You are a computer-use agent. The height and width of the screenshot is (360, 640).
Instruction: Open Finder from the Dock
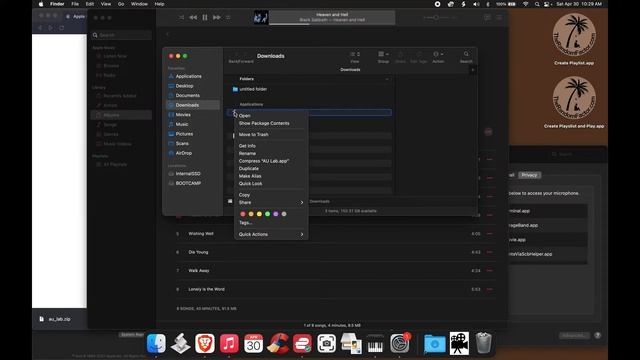[156, 343]
